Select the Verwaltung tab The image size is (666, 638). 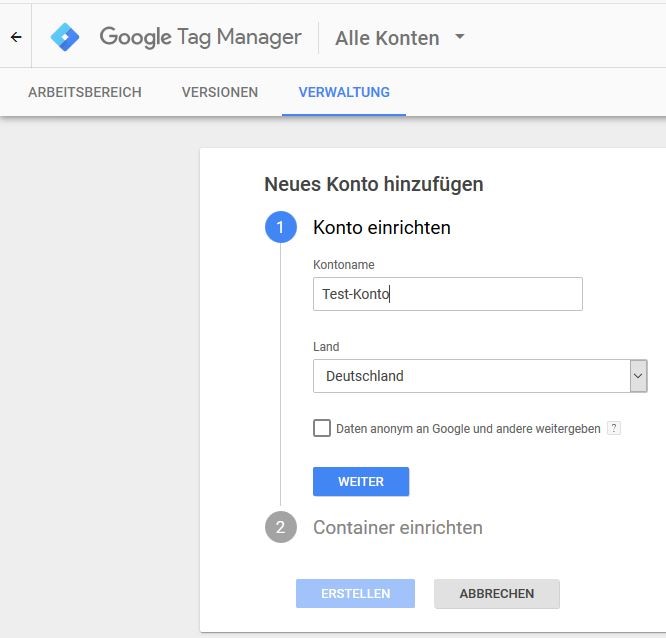click(344, 92)
